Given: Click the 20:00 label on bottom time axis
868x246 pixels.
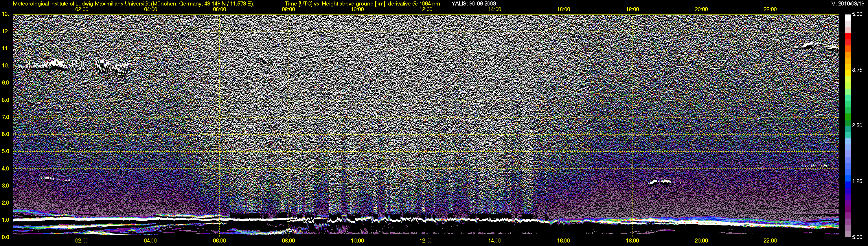Looking at the screenshot, I should click(701, 241).
